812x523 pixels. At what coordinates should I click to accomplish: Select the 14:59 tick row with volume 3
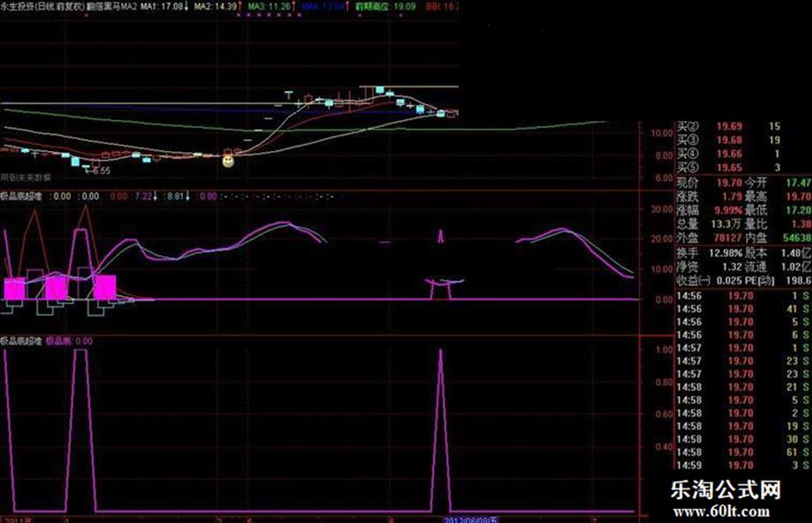click(x=744, y=465)
